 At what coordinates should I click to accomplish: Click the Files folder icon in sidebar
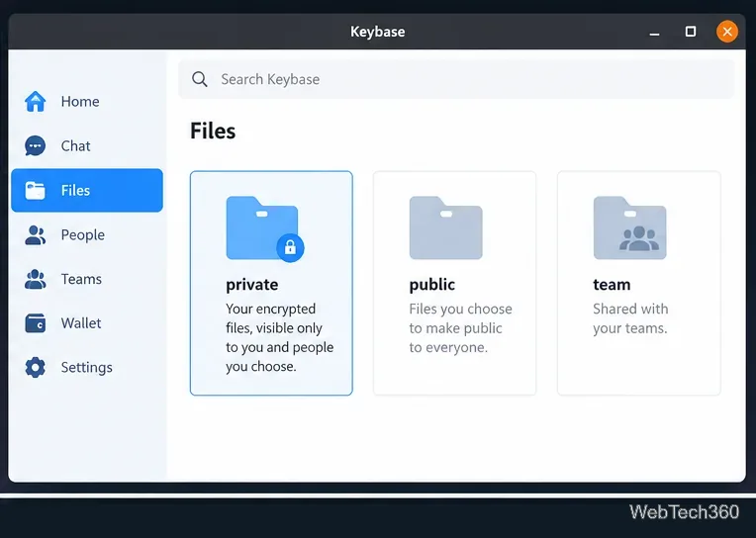36,191
